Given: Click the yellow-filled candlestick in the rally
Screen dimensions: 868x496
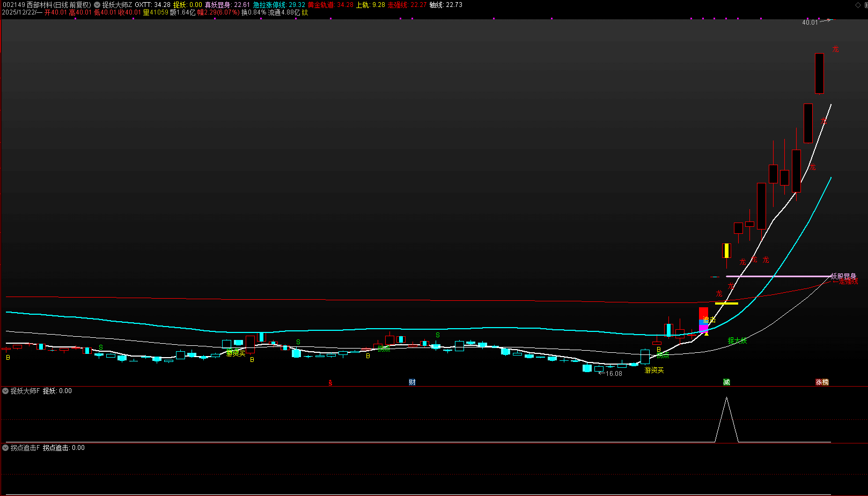Looking at the screenshot, I should point(726,251).
